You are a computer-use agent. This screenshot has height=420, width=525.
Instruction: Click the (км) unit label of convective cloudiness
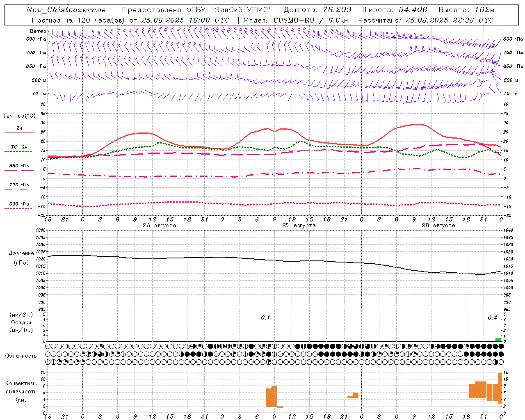pos(21,399)
